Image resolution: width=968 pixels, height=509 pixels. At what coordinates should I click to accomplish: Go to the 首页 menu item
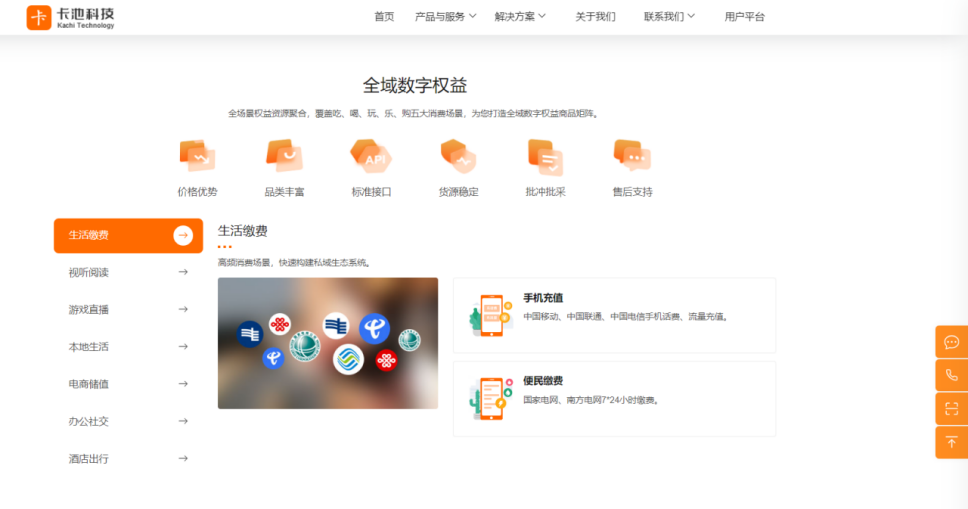pyautogui.click(x=384, y=17)
